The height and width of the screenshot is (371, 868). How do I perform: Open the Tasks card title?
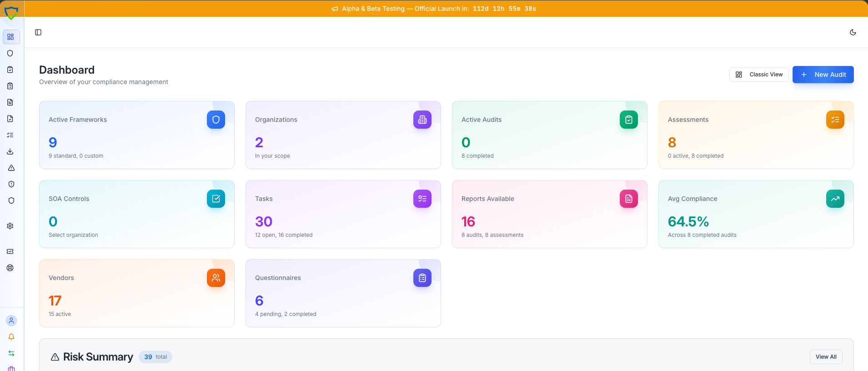(x=264, y=199)
